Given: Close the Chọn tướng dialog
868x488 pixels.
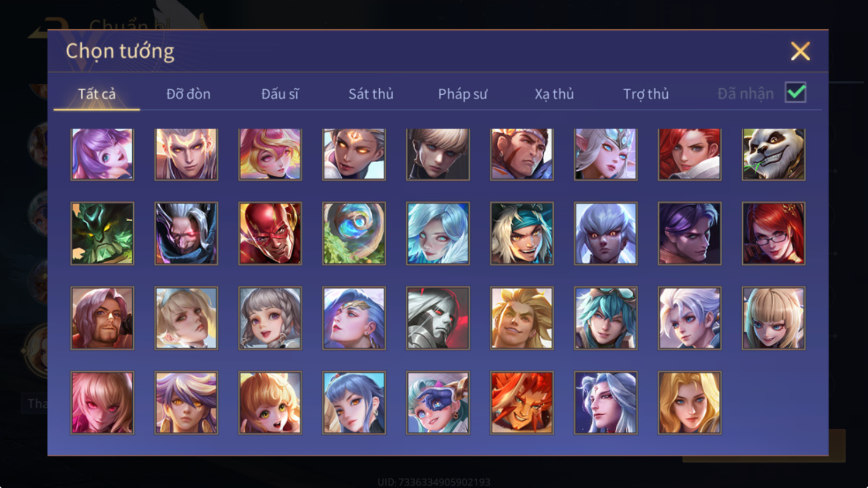Looking at the screenshot, I should [800, 51].
